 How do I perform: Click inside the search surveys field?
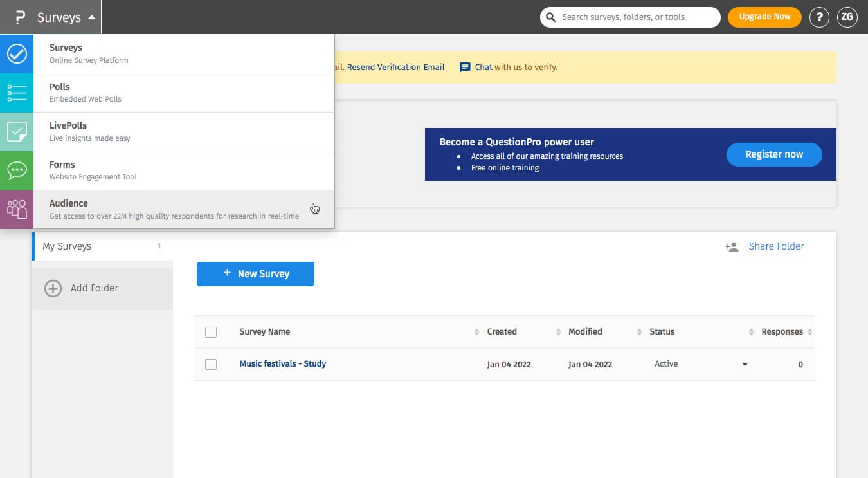click(630, 17)
